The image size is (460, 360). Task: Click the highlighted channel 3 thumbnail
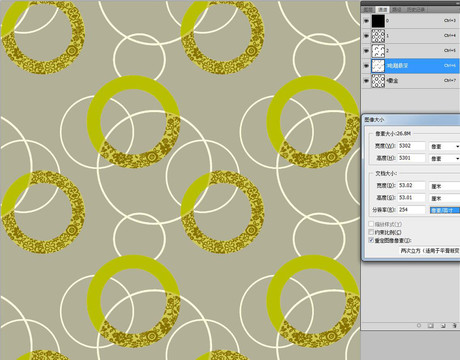[x=378, y=66]
